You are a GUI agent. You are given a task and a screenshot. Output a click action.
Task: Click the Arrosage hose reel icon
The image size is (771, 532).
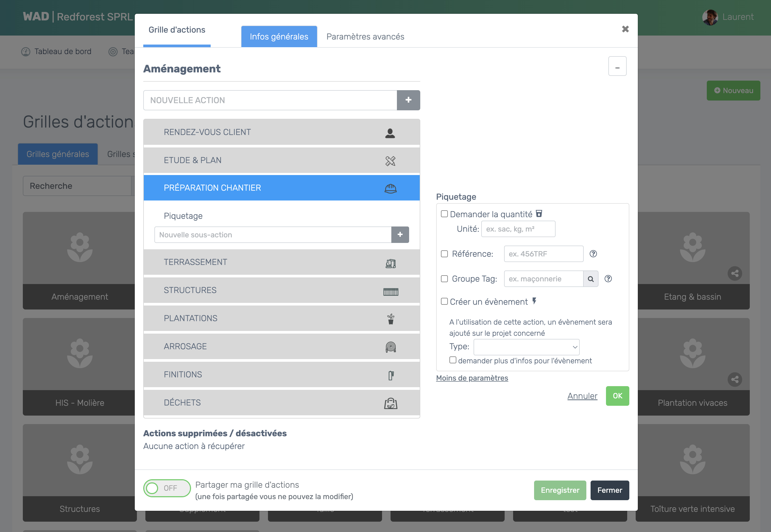[391, 347]
